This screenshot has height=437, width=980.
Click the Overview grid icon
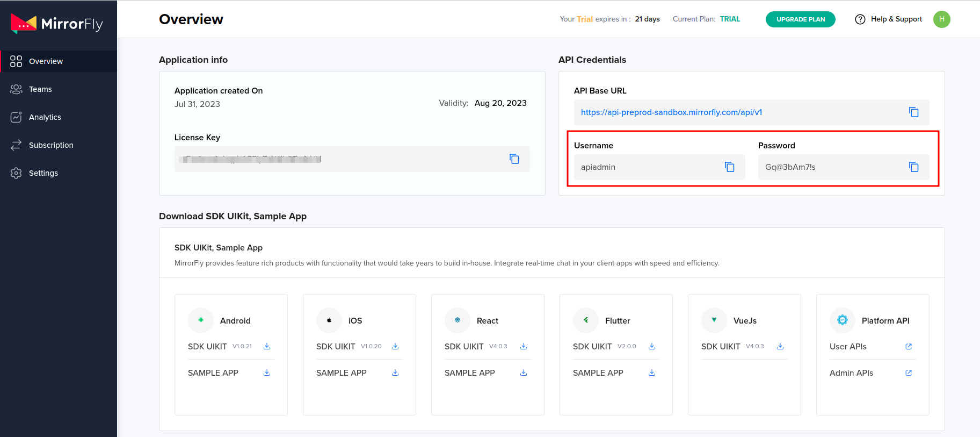pyautogui.click(x=16, y=61)
